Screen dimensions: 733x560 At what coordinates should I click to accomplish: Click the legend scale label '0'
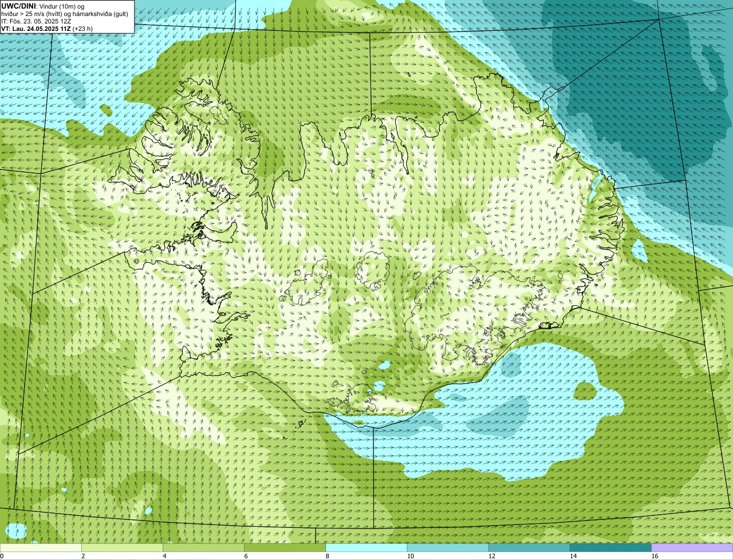pos(2,556)
